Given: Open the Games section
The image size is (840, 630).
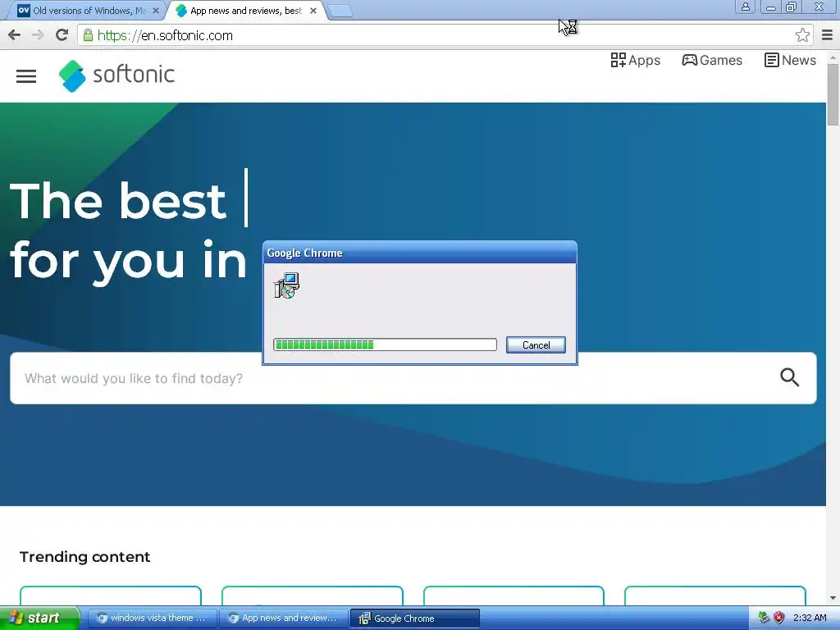Looking at the screenshot, I should pos(712,60).
